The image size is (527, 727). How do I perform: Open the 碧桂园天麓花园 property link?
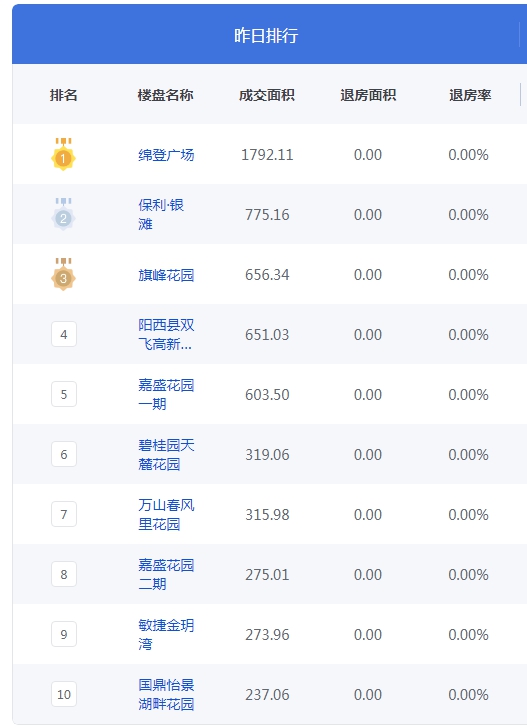(166, 454)
